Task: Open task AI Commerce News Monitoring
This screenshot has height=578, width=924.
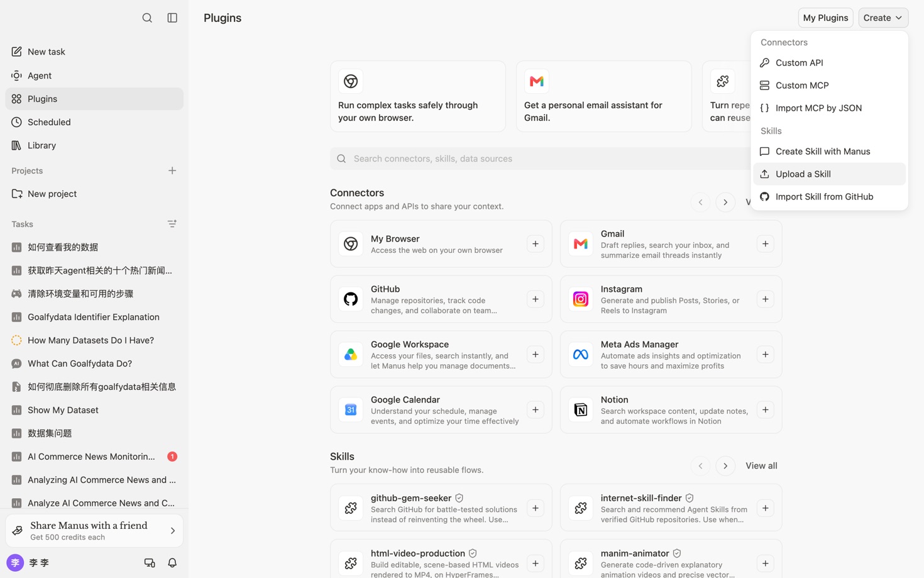Action: pos(94,457)
